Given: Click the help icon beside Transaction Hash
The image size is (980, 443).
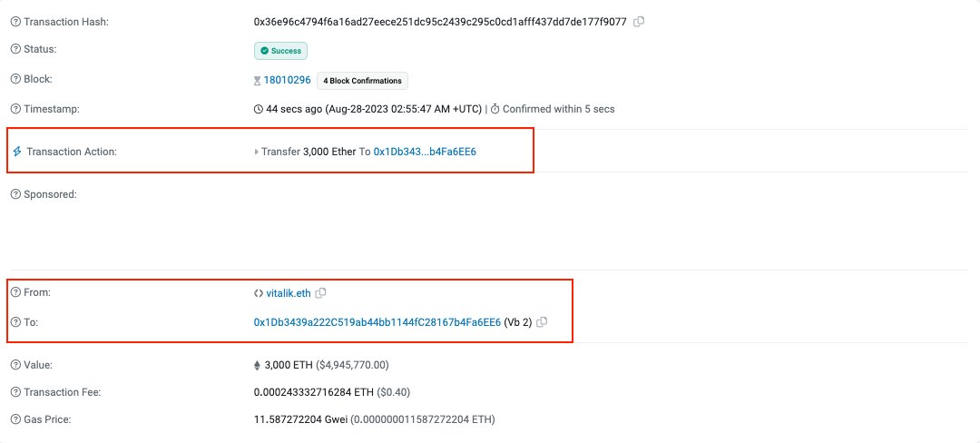Looking at the screenshot, I should click(x=15, y=21).
